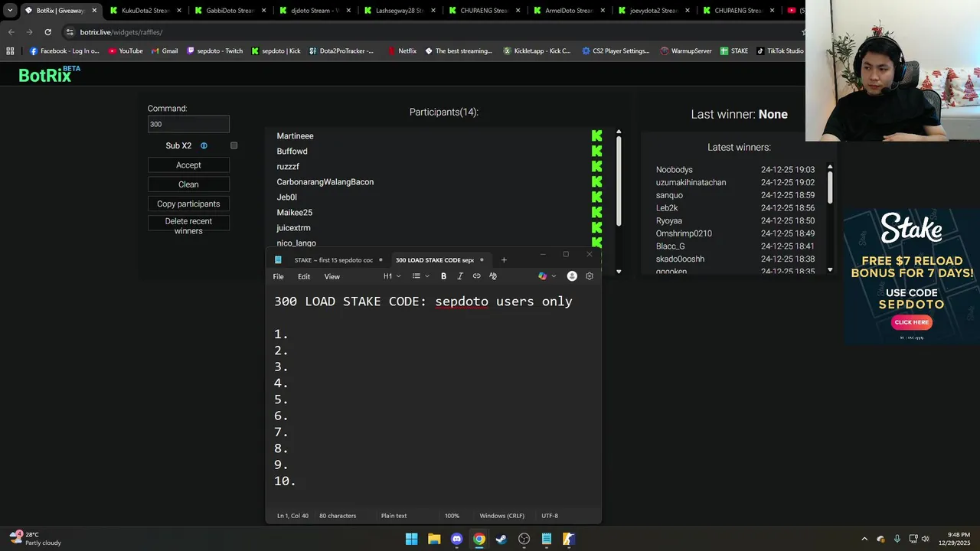980x551 pixels.
Task: Open Notepad settings gear
Action: tap(590, 276)
